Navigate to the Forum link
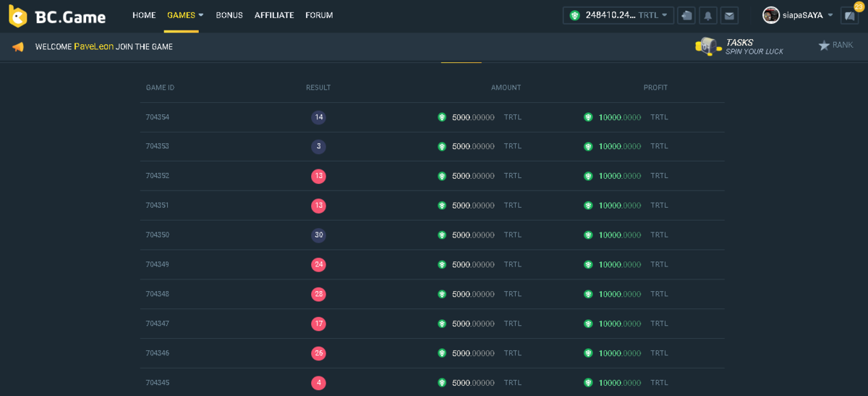This screenshot has height=396, width=868. coord(319,15)
